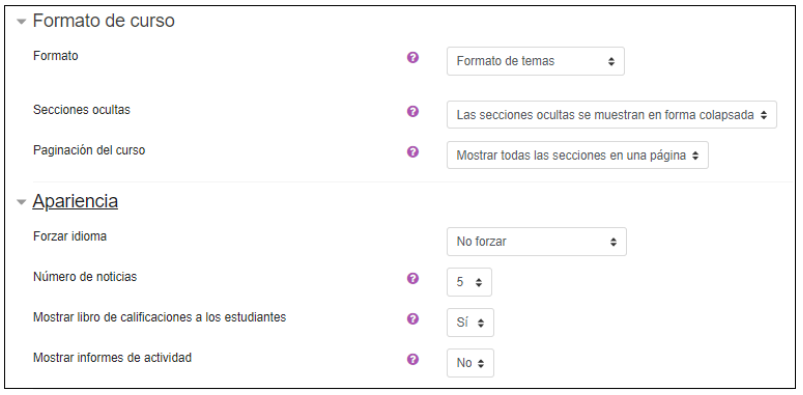803x395 pixels.
Task: Click the Paginación del curso label
Action: [89, 150]
